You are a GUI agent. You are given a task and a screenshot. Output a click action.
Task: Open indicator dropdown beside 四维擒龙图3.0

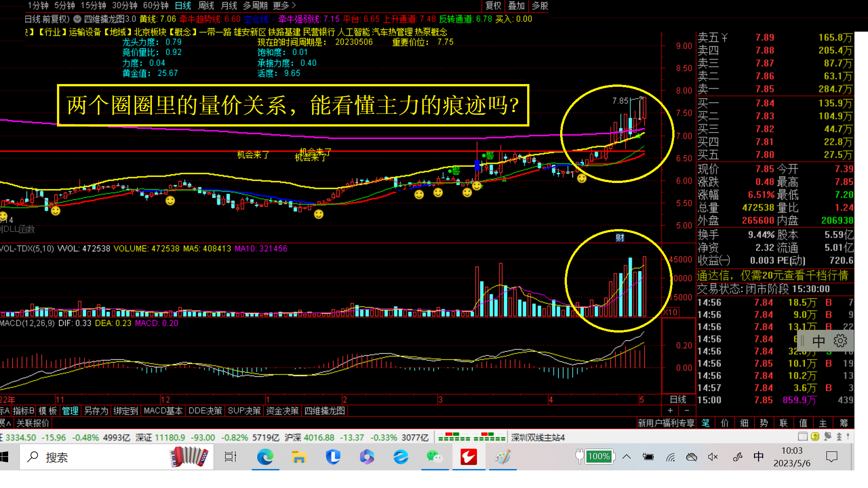point(77,19)
